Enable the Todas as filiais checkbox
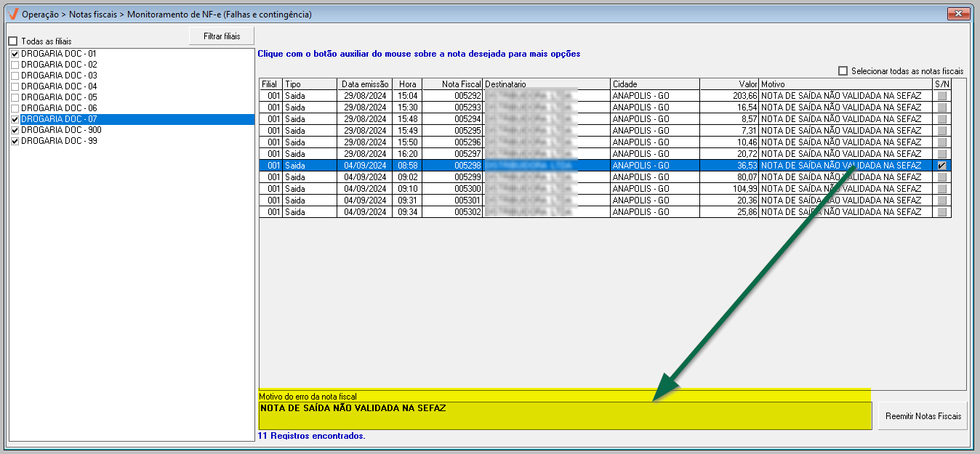980x454 pixels. pyautogui.click(x=12, y=41)
